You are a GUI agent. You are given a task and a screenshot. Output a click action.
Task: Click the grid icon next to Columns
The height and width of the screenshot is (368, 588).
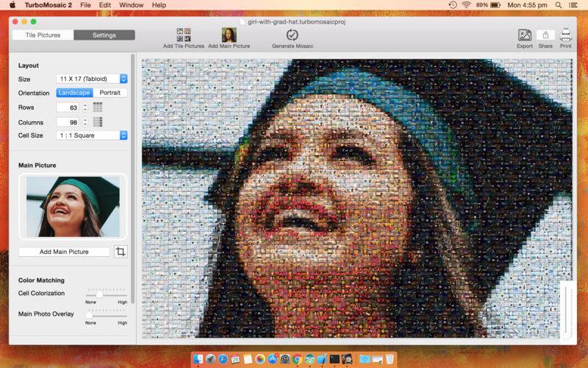(98, 122)
